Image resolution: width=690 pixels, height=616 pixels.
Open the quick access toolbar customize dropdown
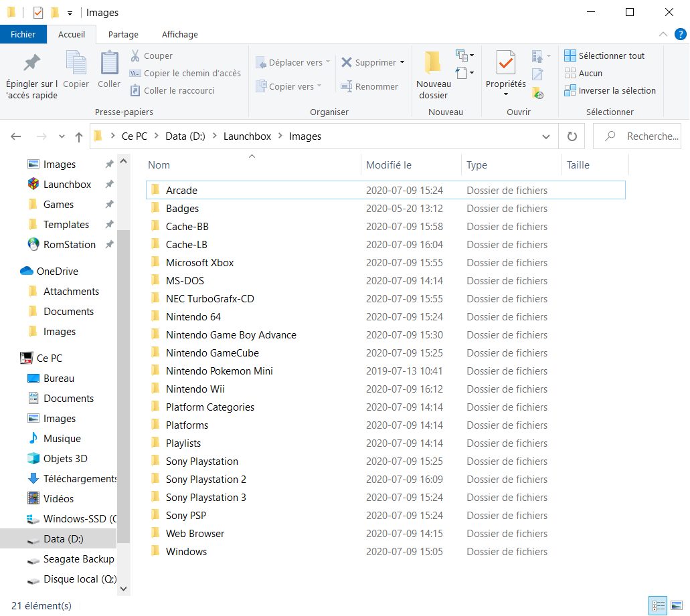tap(70, 13)
